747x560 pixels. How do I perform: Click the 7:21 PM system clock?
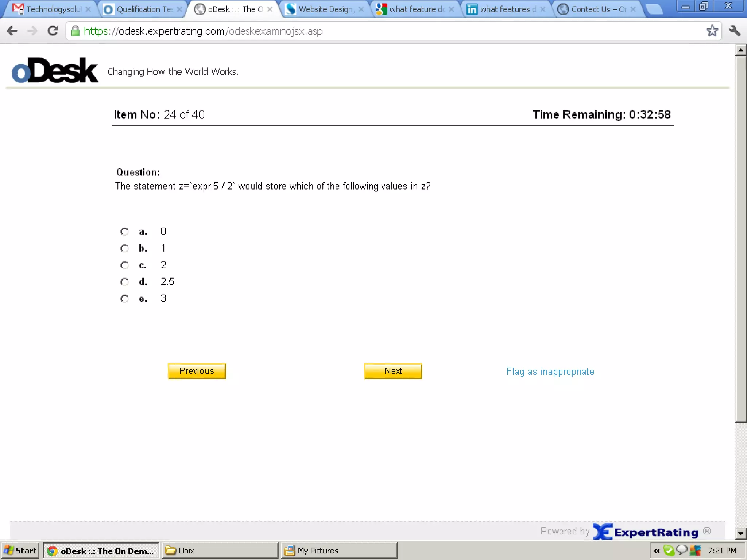[722, 551]
